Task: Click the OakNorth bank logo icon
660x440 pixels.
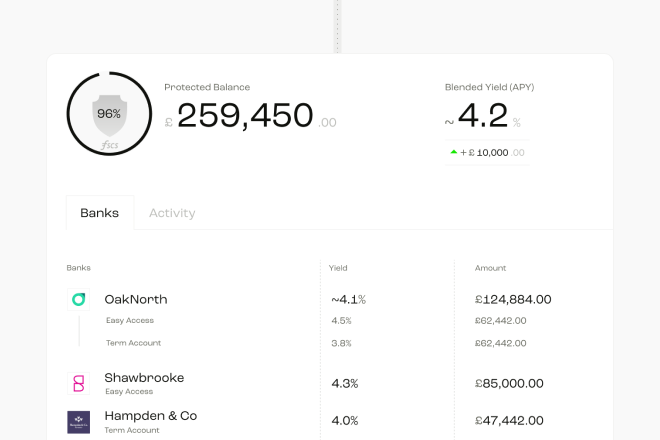Action: pyautogui.click(x=78, y=299)
